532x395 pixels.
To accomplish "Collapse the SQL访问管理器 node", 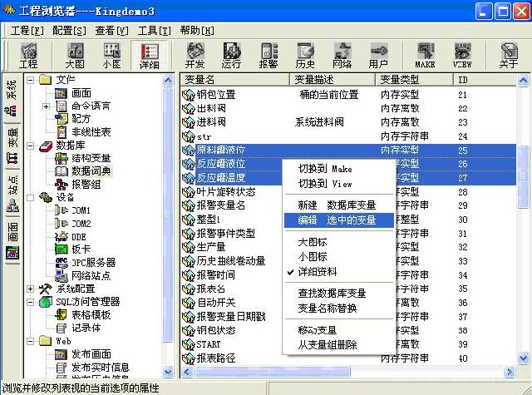I will 31,302.
